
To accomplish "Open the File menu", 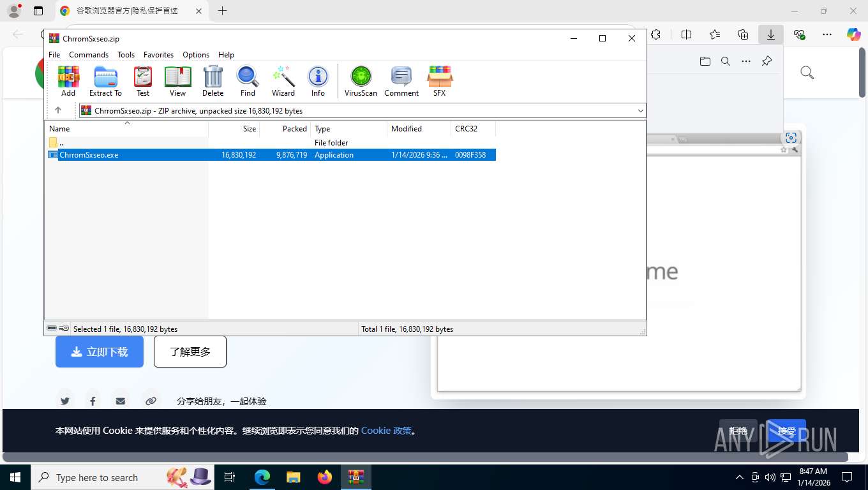I will (54, 55).
